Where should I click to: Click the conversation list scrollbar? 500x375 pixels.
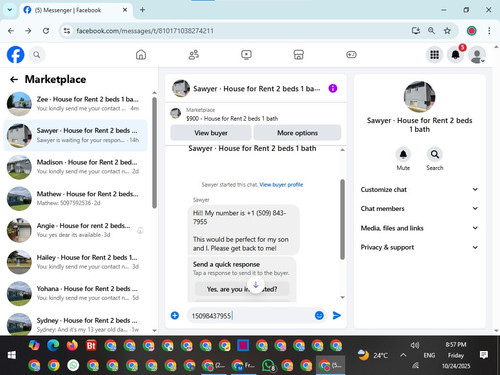tap(154, 153)
